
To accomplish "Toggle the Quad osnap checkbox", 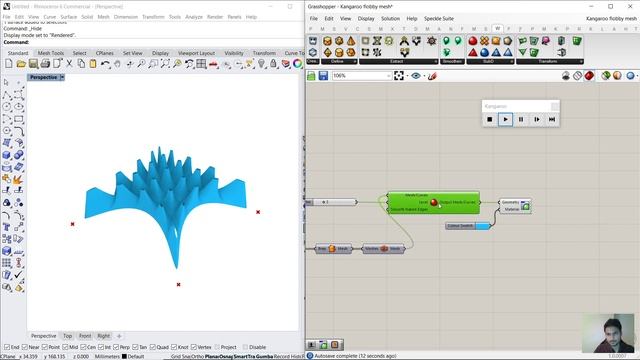I will [x=152, y=347].
